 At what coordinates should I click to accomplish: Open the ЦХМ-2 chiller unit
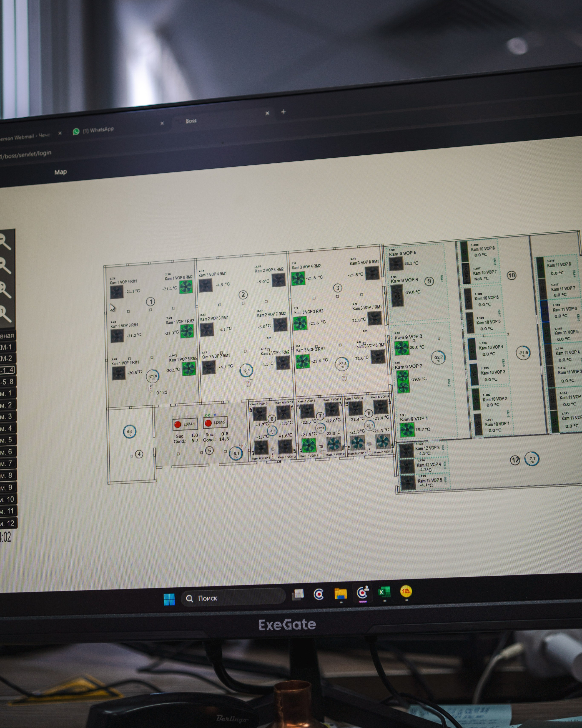click(215, 422)
